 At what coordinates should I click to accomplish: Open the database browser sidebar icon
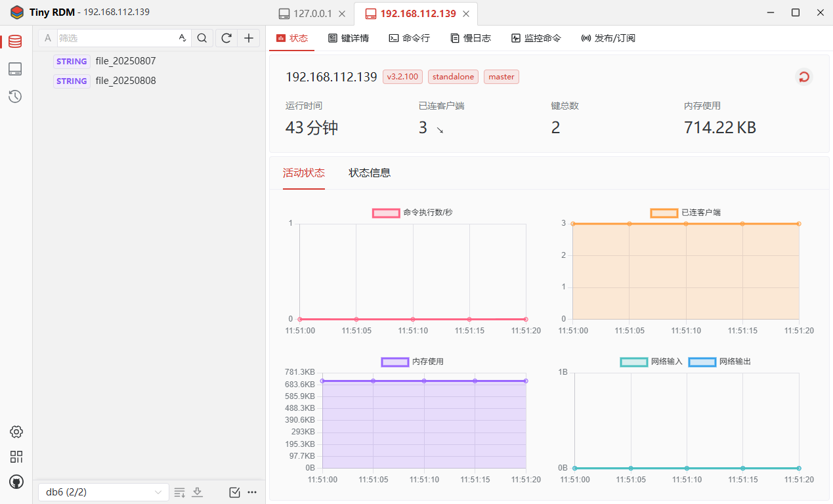coord(15,41)
